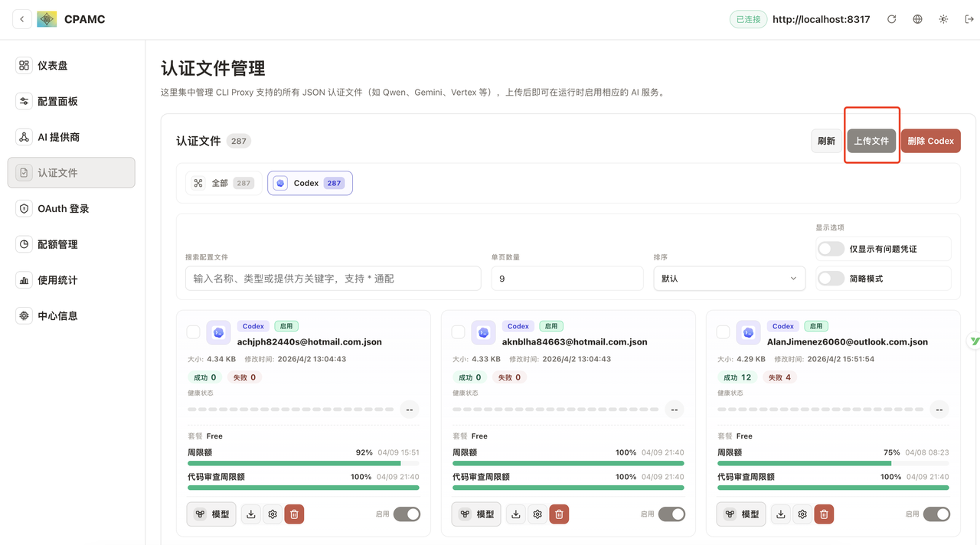Open settings gear for aknblha84663 card
The width and height of the screenshot is (980, 545).
point(537,514)
